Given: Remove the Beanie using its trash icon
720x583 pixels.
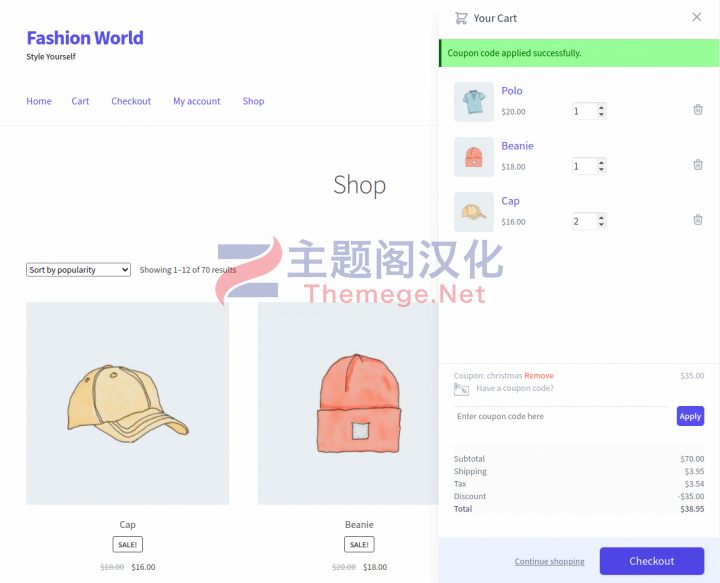Looking at the screenshot, I should click(x=698, y=165).
